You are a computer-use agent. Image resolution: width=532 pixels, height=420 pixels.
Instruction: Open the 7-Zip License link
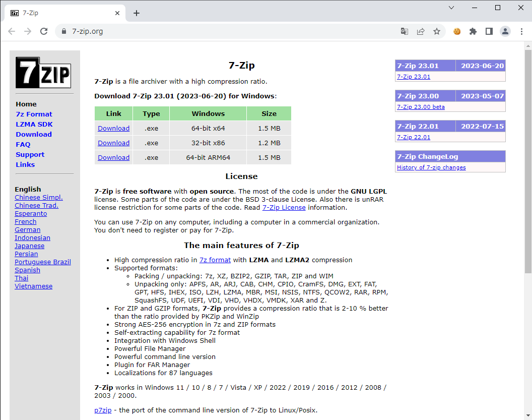click(x=284, y=207)
